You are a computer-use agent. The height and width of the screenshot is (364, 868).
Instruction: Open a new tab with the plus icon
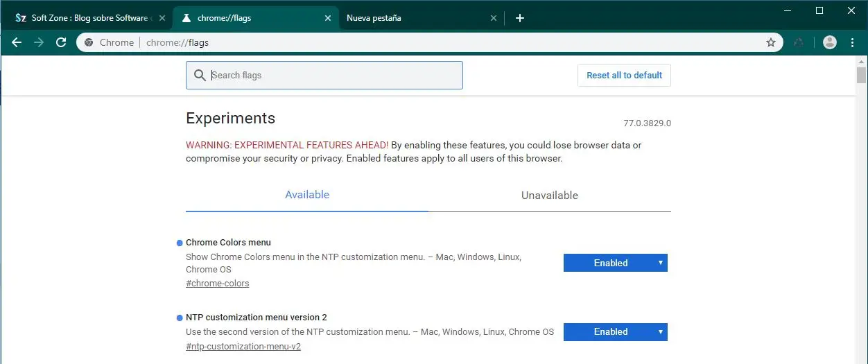[520, 18]
